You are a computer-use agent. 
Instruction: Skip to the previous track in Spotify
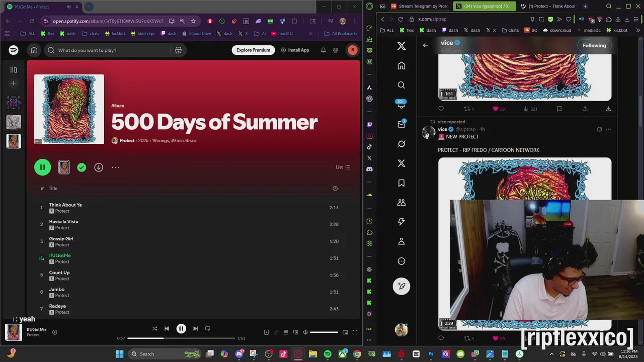[x=167, y=328]
